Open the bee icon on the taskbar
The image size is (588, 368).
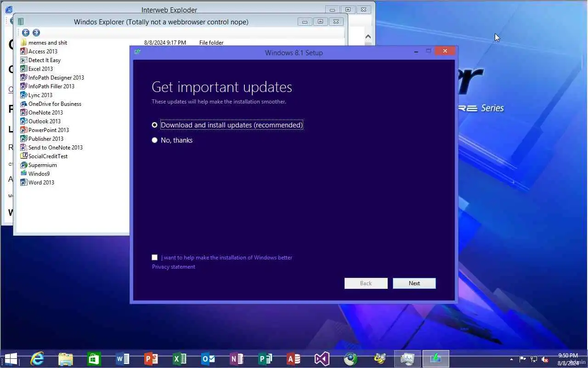click(x=379, y=359)
